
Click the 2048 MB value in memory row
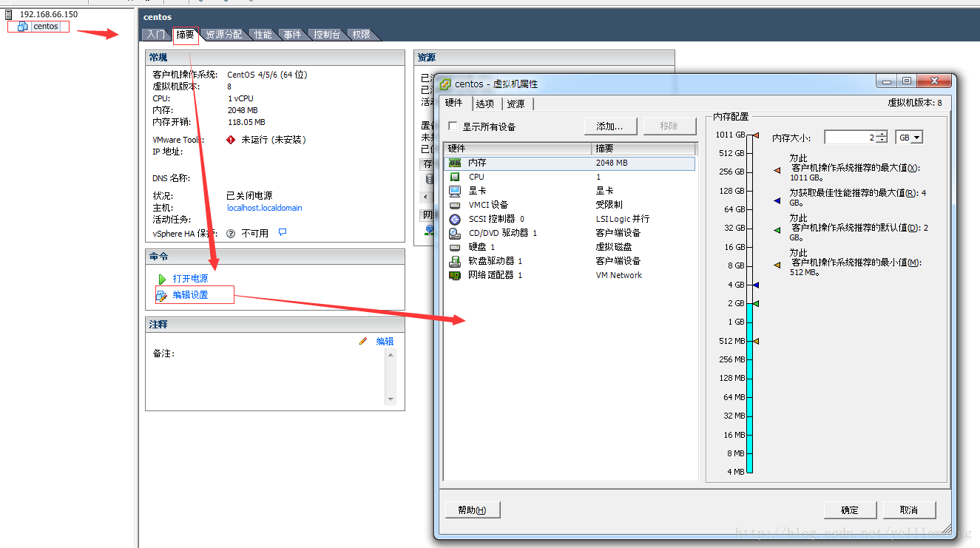[x=612, y=163]
